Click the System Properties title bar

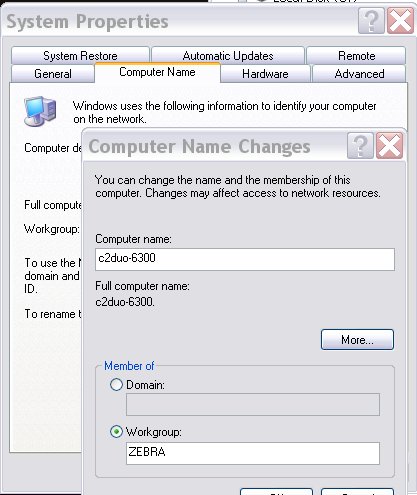pos(180,21)
